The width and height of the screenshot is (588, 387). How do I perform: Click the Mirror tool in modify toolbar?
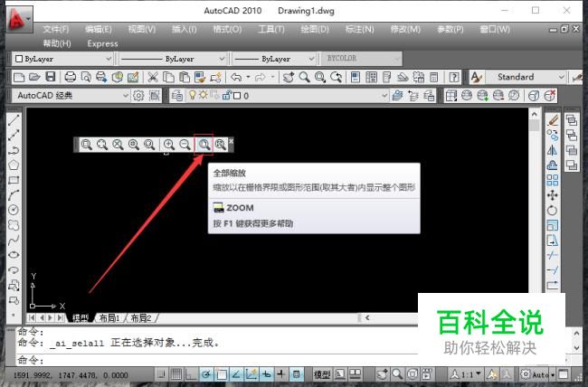pos(553,150)
